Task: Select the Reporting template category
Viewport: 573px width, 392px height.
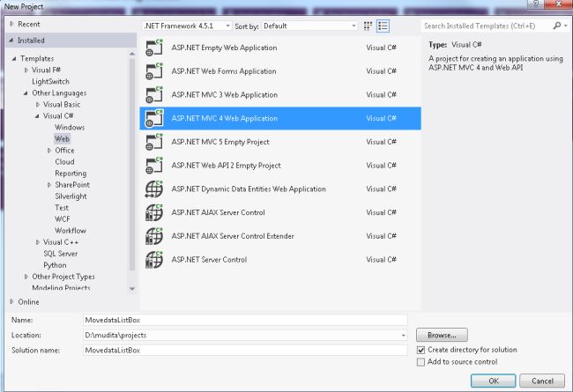Action: [x=71, y=174]
